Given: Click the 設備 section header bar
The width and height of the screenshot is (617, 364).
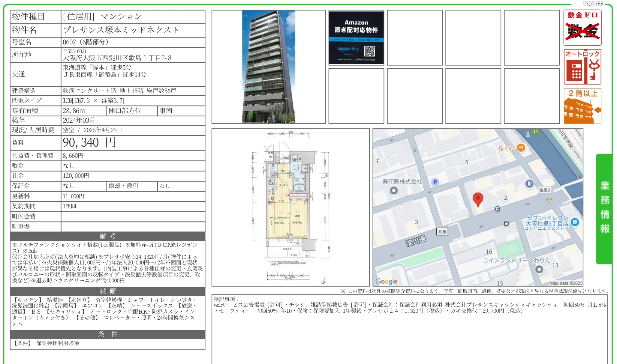Looking at the screenshot, I should coord(107,291).
